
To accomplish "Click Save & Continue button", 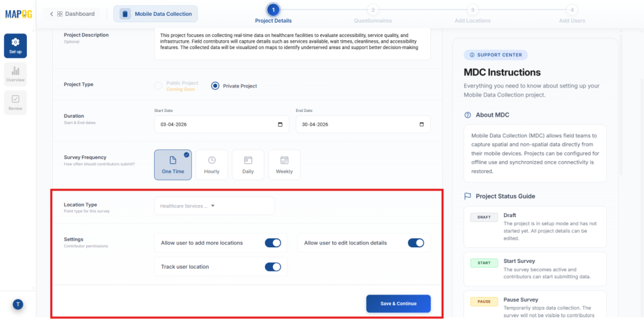I will (398, 304).
